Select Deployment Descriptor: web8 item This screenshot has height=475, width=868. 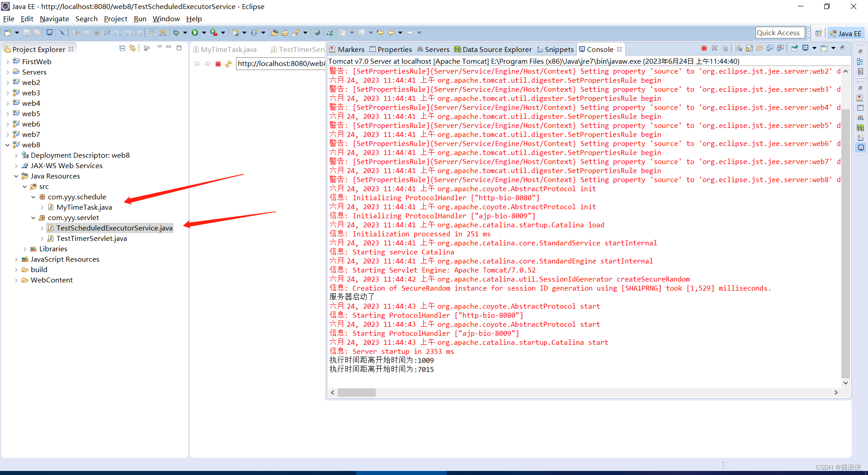pyautogui.click(x=80, y=155)
